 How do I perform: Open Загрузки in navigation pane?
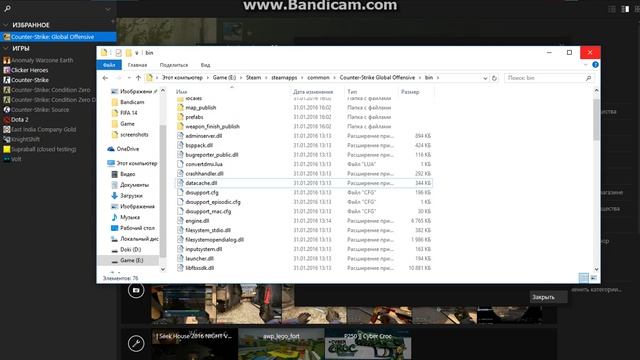pyautogui.click(x=131, y=196)
